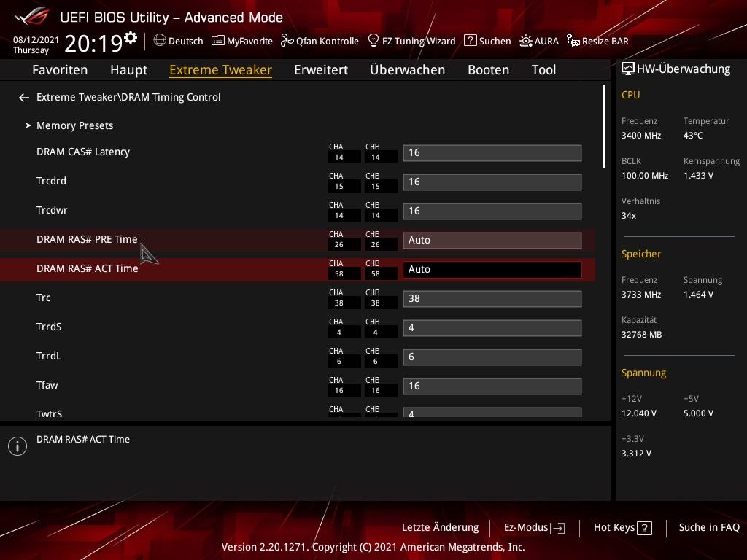Click the Tfaw value field
This screenshot has height=560, width=747.
click(492, 386)
